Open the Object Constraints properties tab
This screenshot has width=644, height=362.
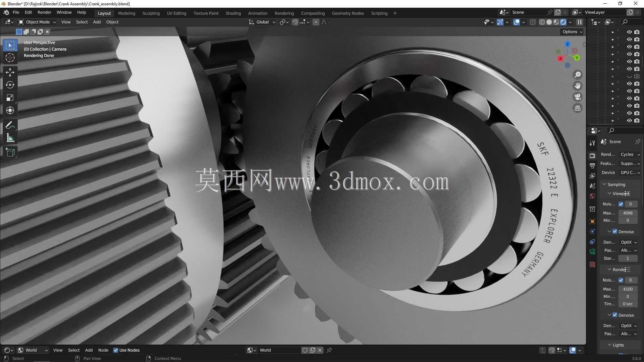(592, 242)
